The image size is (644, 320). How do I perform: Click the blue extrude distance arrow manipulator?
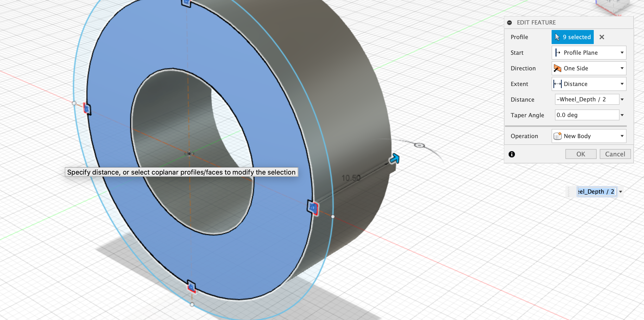click(x=394, y=158)
